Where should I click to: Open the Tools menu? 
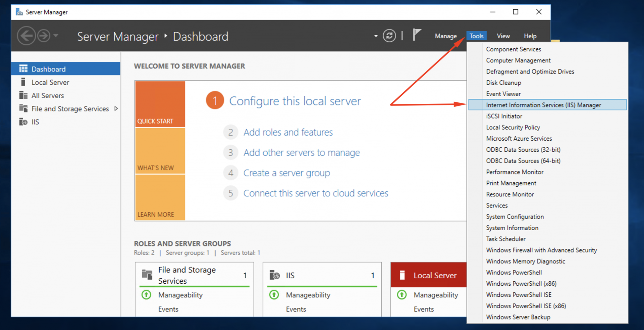tap(476, 36)
